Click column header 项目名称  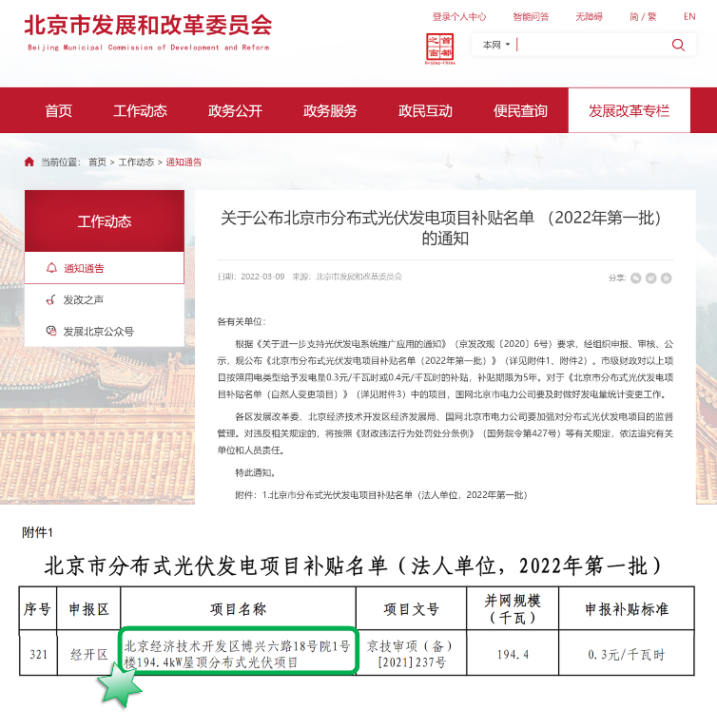coord(239,608)
